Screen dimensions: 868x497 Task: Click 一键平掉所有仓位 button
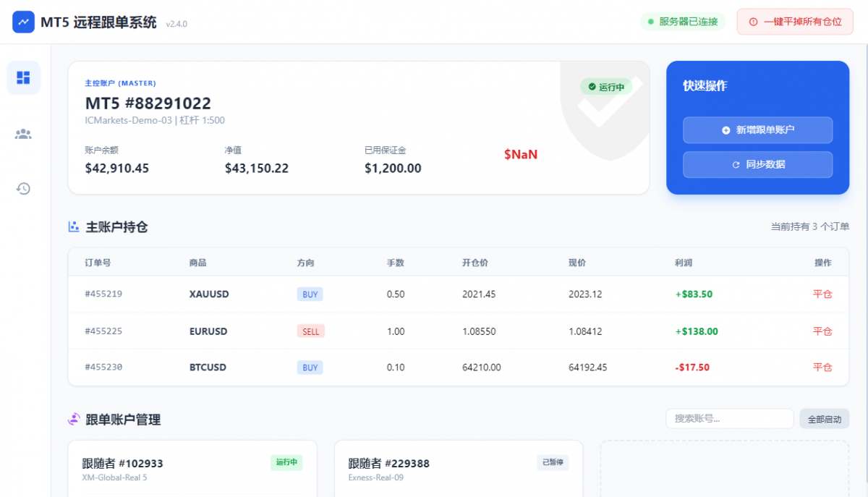coord(795,22)
